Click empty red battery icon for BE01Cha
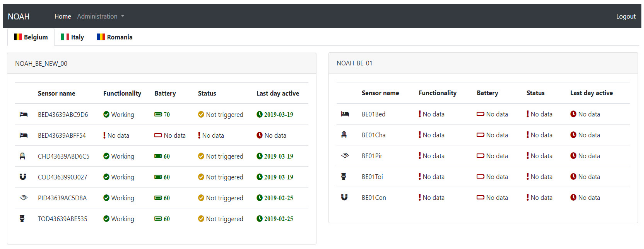Image resolution: width=644 pixels, height=249 pixels. point(480,135)
